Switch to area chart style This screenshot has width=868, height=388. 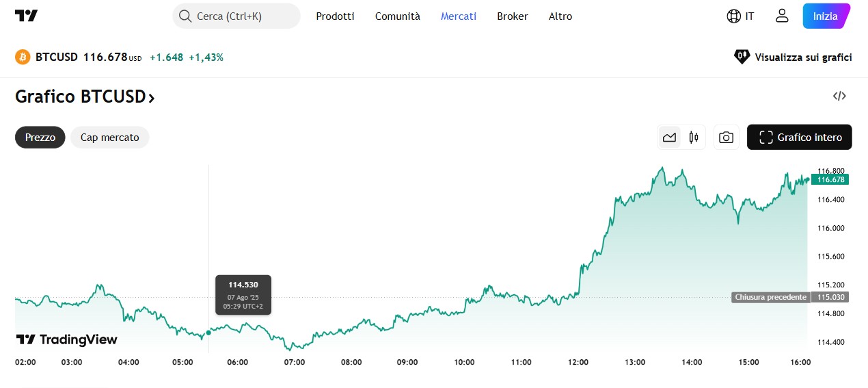669,138
